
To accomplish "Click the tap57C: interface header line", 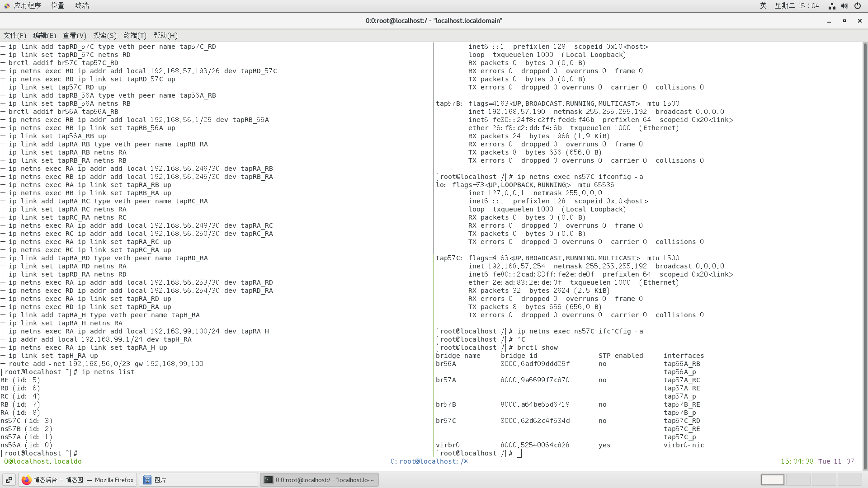I will (x=558, y=258).
